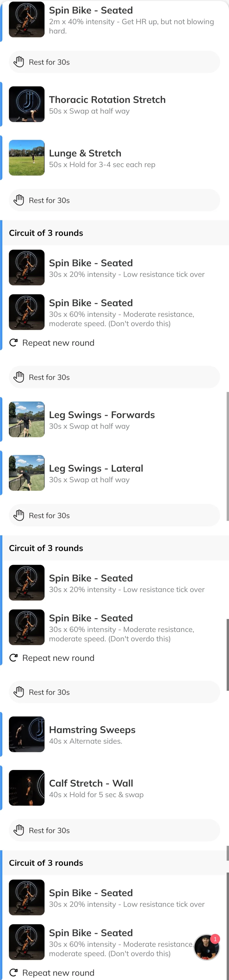Open the Hamstring Sweeps exercise
Screen dimensions: 229x980
click(x=114, y=734)
